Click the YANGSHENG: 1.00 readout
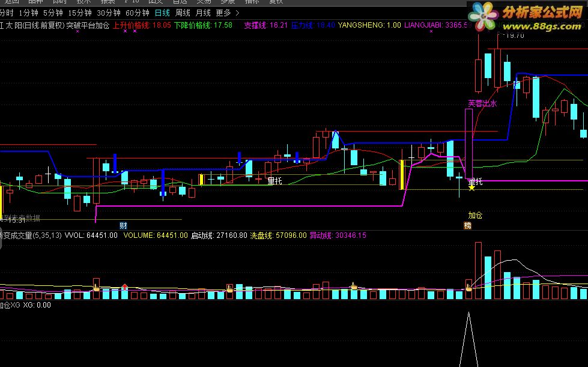This screenshot has height=367, width=588. (369, 25)
